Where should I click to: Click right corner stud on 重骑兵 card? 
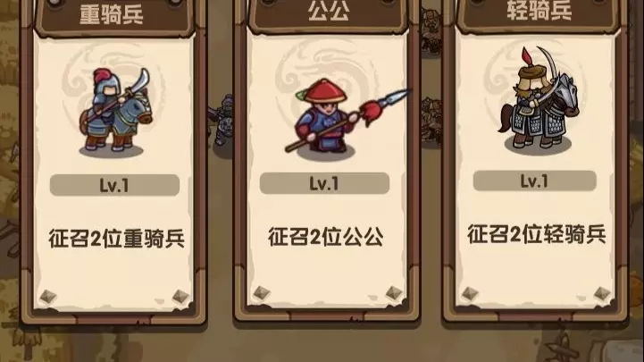coord(180,297)
